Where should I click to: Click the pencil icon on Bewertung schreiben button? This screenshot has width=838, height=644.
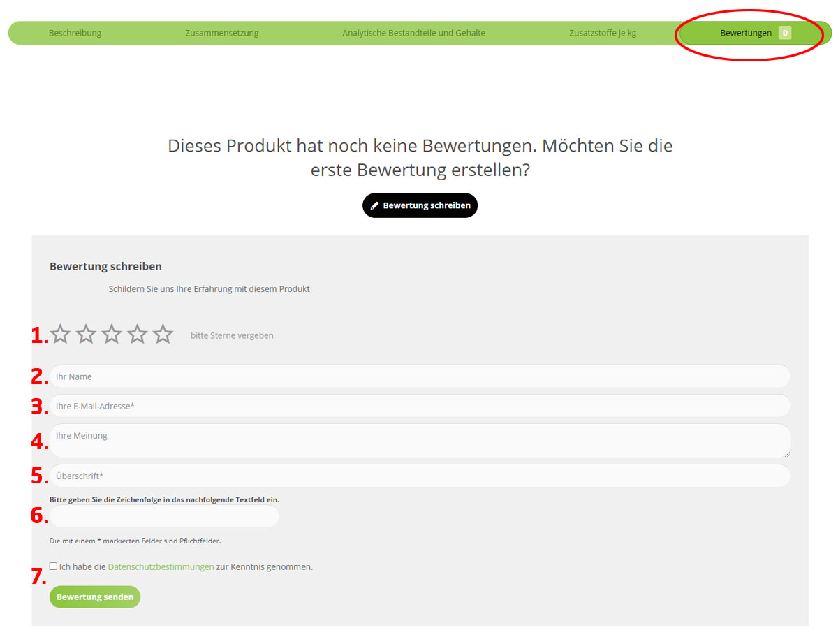point(374,206)
